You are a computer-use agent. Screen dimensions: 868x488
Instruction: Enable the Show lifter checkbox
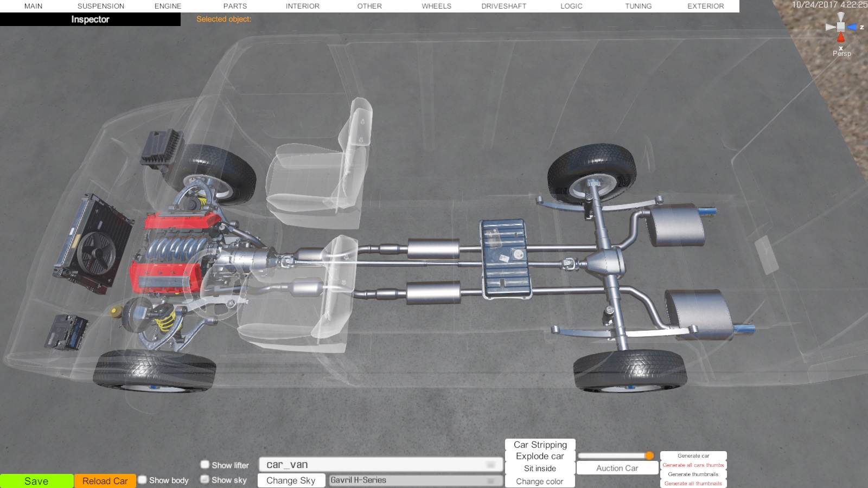[205, 465]
